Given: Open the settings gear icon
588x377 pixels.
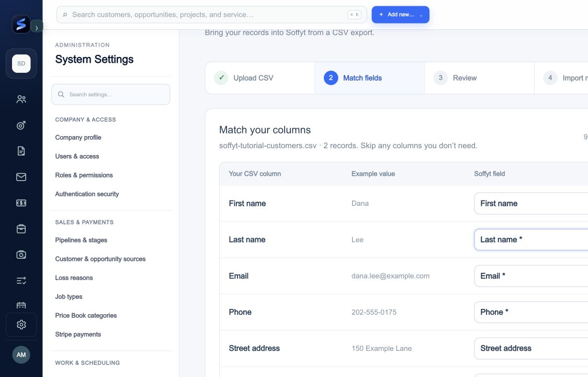Looking at the screenshot, I should click(x=21, y=325).
